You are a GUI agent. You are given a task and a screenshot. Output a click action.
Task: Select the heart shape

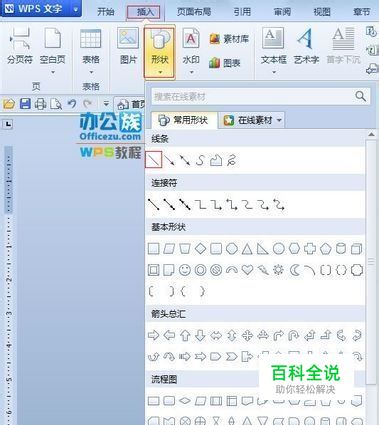click(247, 270)
